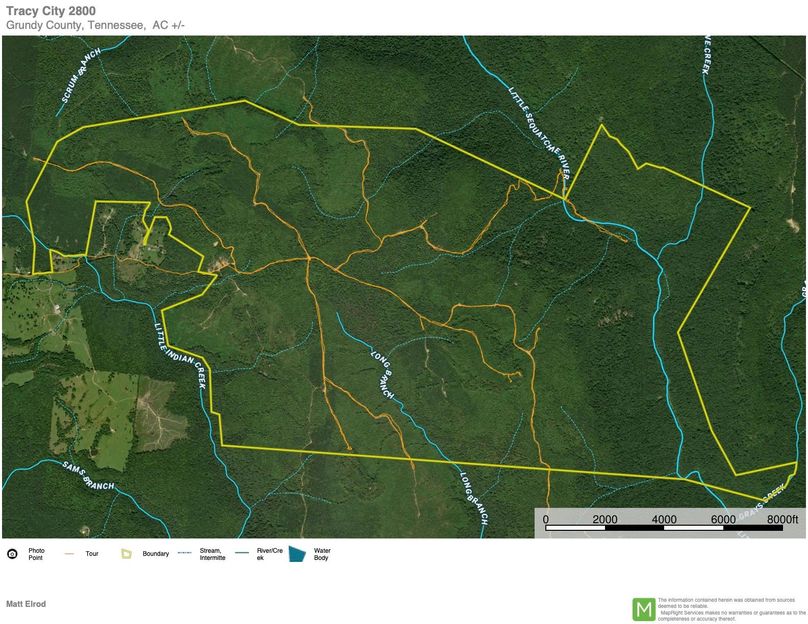Click the 8000ft mark on scale bar
Screen dimensions: 808x624
click(x=783, y=520)
